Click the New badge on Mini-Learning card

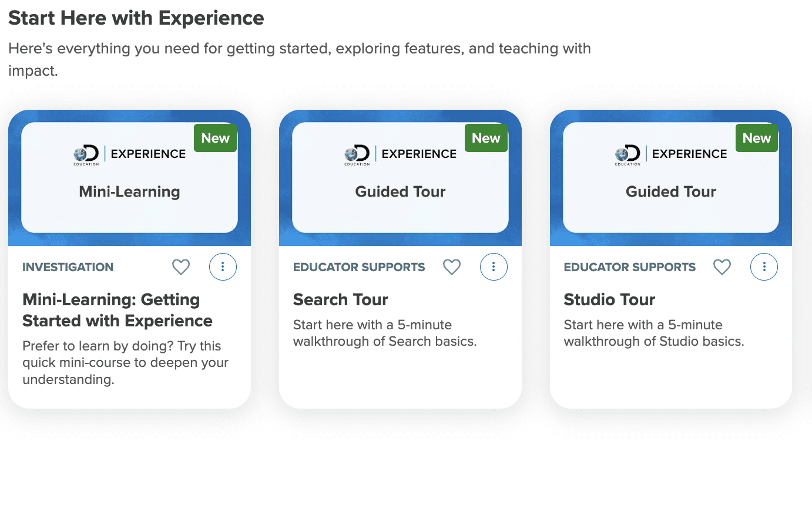click(216, 138)
